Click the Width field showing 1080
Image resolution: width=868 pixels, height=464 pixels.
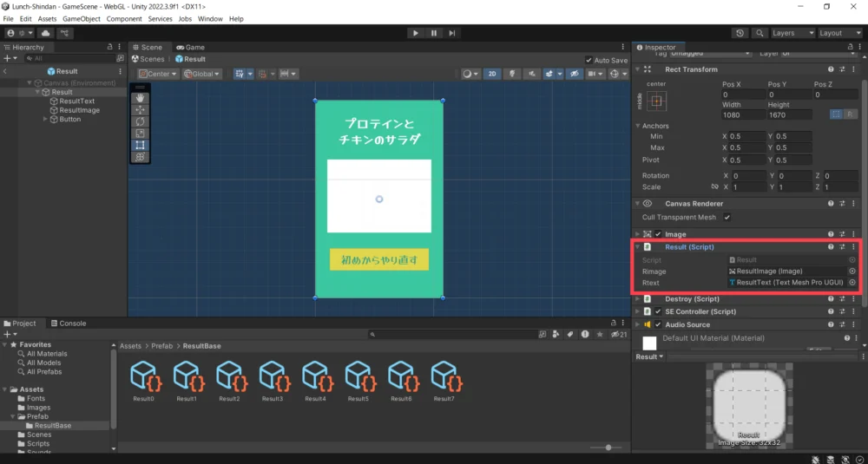pyautogui.click(x=743, y=114)
